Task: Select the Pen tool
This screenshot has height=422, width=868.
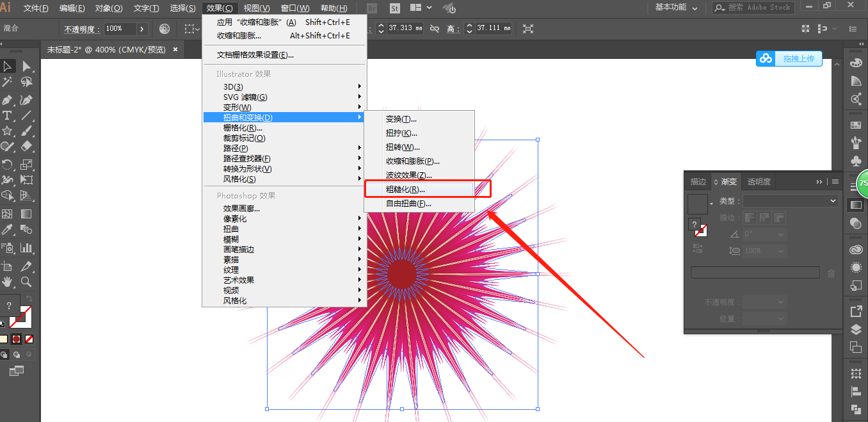Action: tap(8, 99)
